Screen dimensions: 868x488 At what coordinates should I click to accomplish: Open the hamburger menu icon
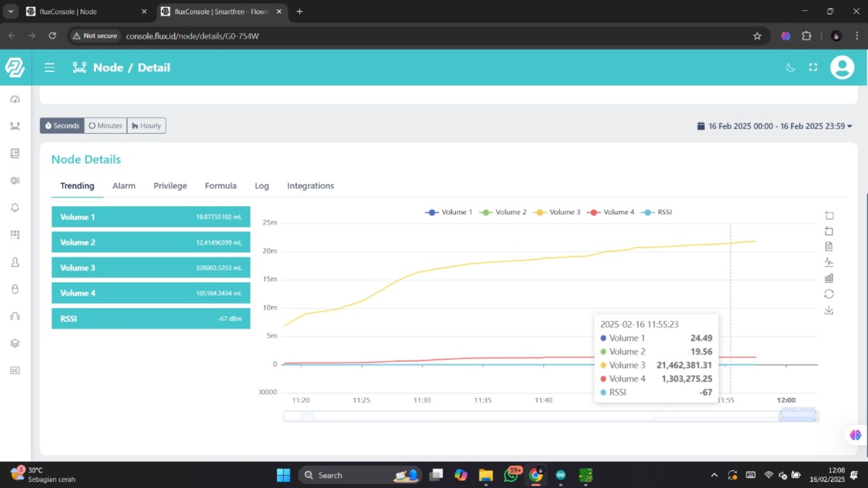(x=50, y=68)
